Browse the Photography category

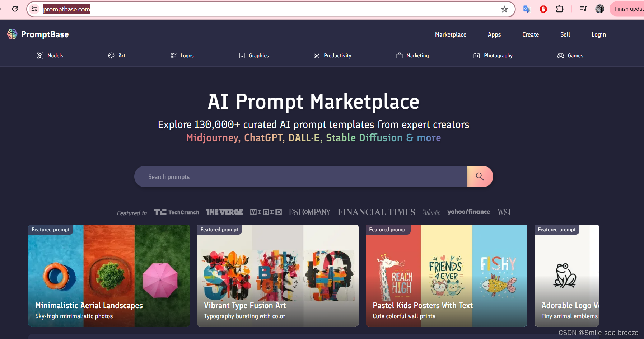point(498,56)
